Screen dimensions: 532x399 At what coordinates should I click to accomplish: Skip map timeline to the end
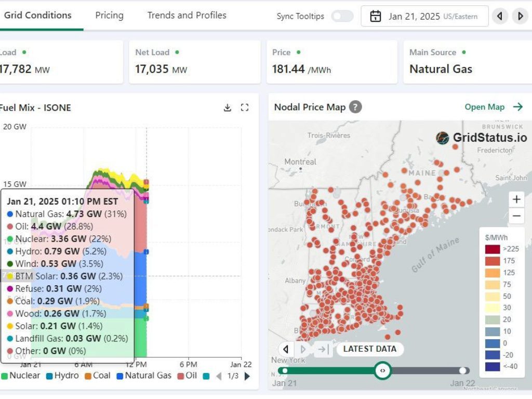(322, 349)
